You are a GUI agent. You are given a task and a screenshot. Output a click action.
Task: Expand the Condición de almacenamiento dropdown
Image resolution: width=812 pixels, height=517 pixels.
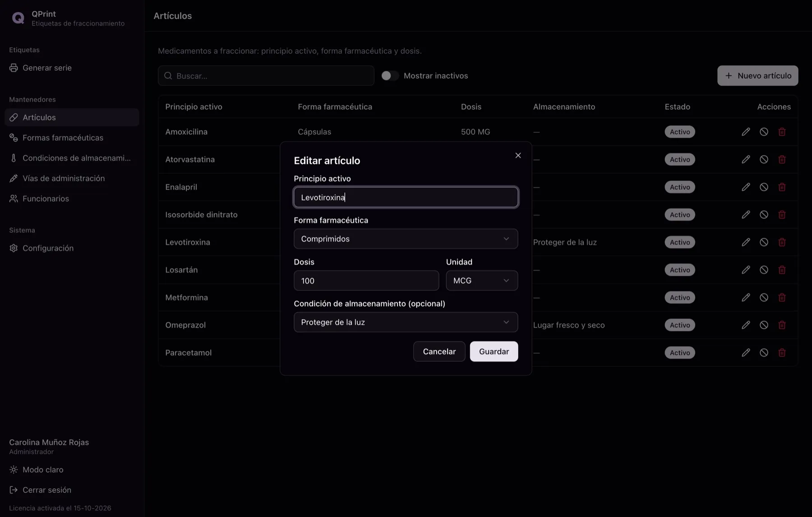(x=406, y=322)
